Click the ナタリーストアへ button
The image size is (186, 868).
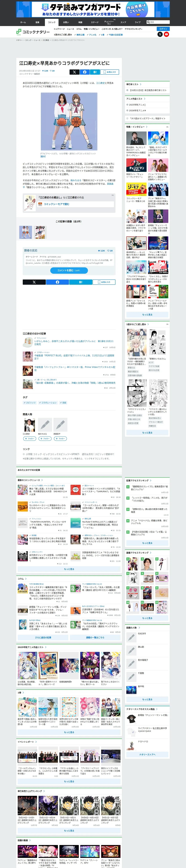coord(147,754)
